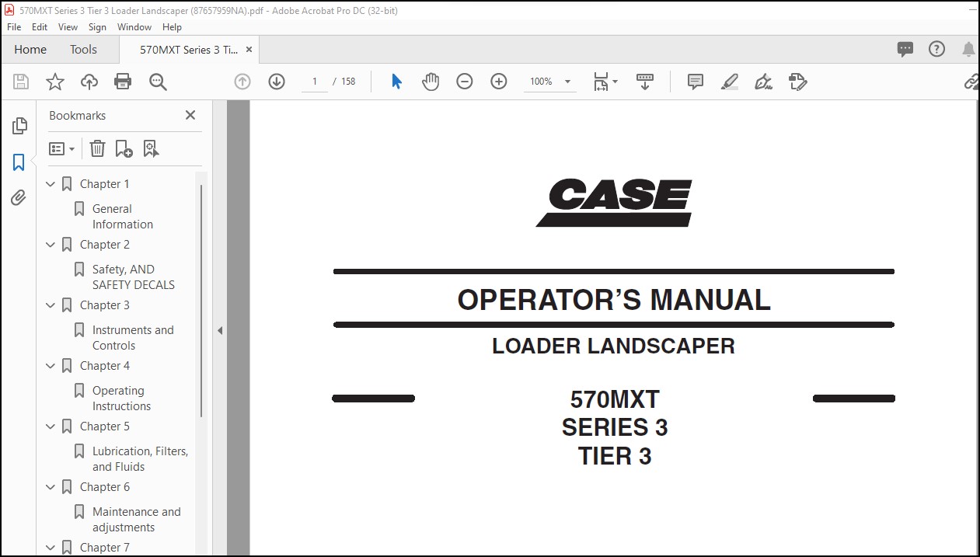Collapse the Chapter 1 bookmark
The width and height of the screenshot is (980, 557).
(51, 184)
